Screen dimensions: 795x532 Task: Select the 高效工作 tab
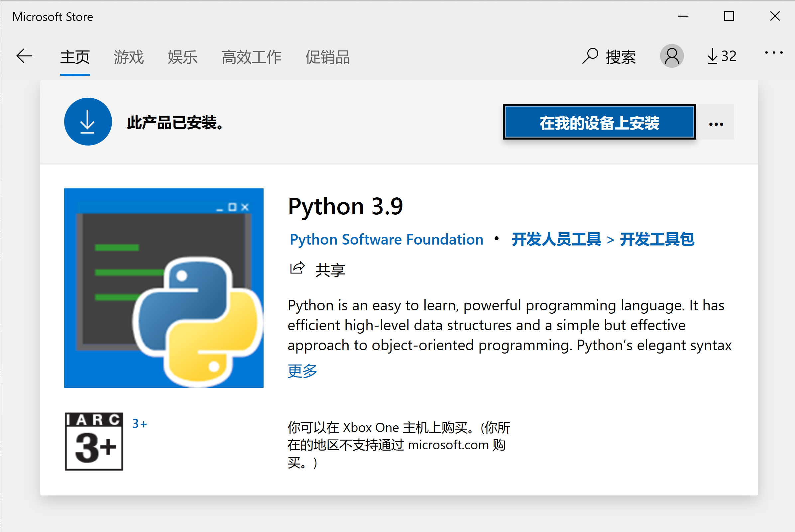tap(251, 57)
